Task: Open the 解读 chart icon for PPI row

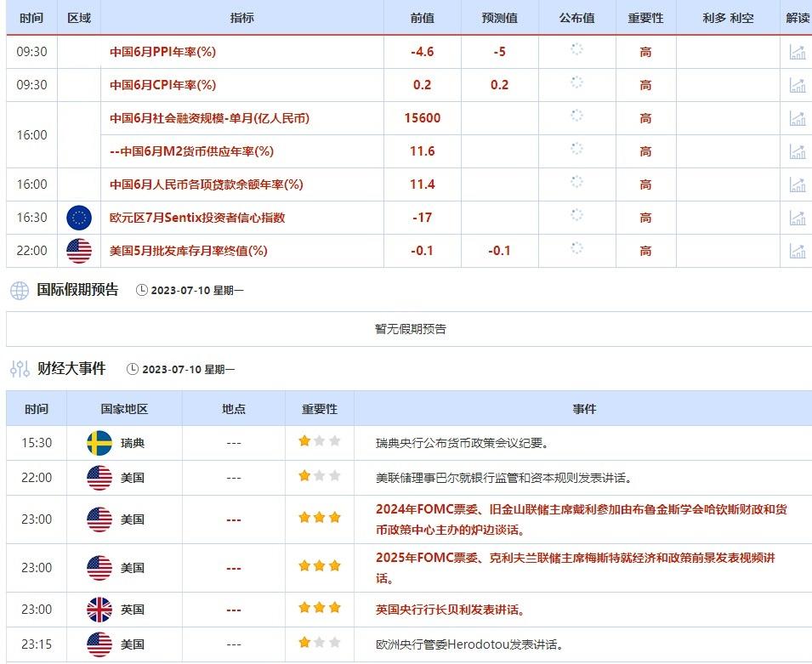Action: click(798, 52)
